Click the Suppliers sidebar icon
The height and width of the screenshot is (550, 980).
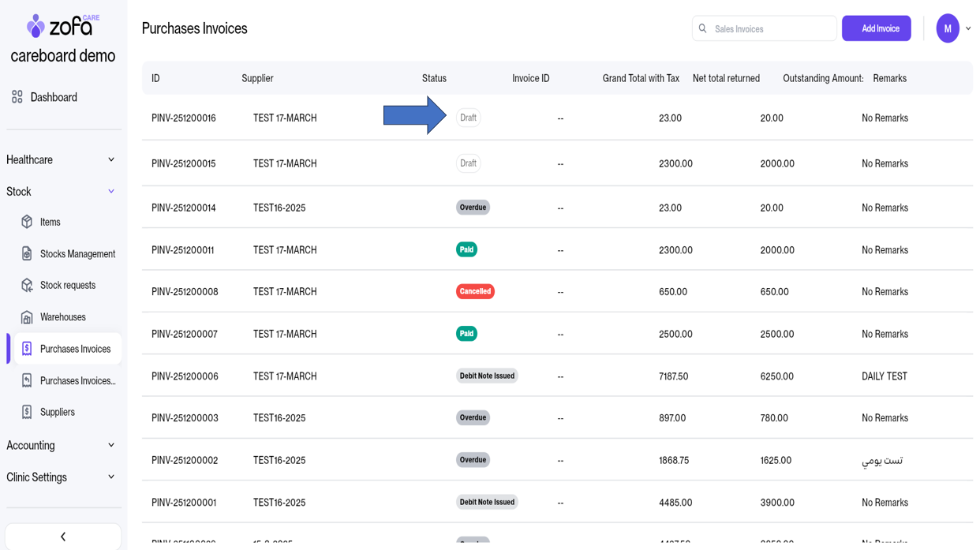coord(27,412)
